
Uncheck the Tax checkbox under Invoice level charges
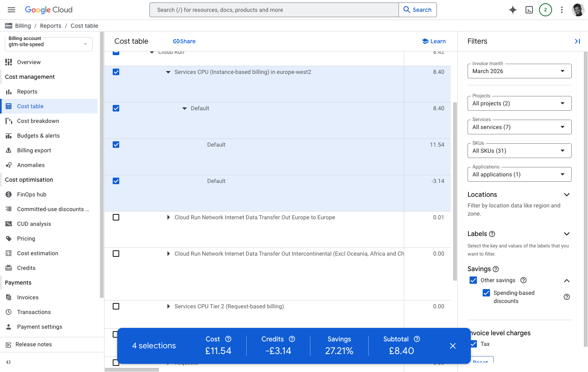[x=473, y=344]
